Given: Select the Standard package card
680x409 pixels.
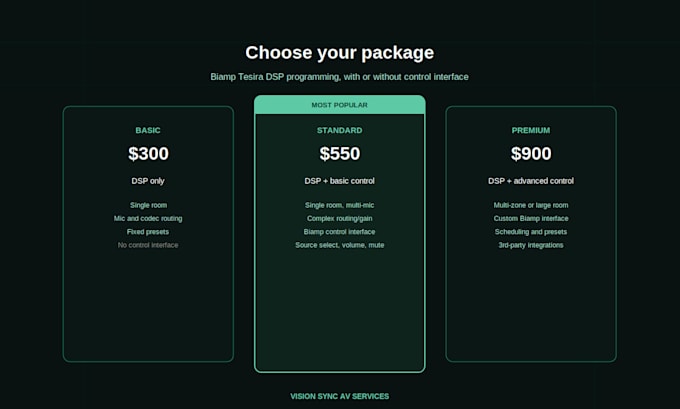Looking at the screenshot, I should 340,234.
